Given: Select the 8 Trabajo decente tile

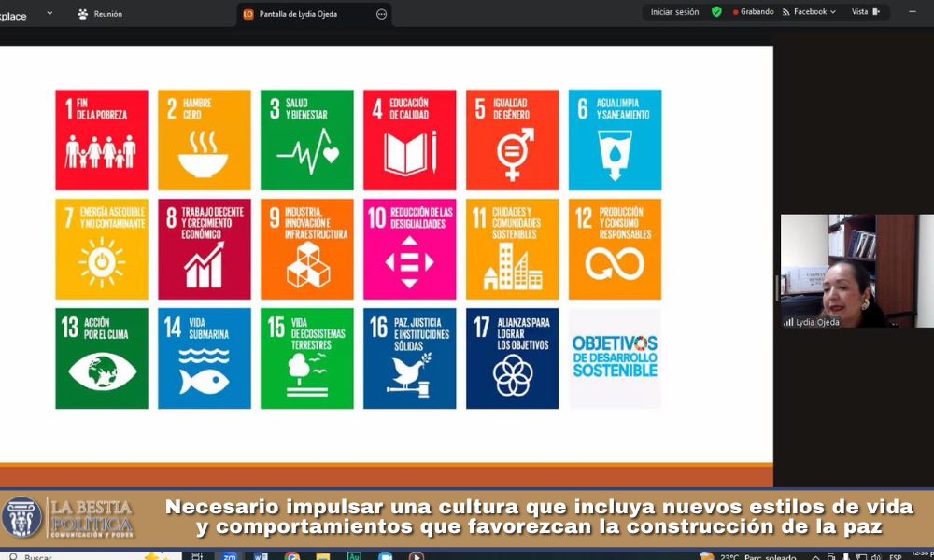Looking at the screenshot, I should pos(205,249).
